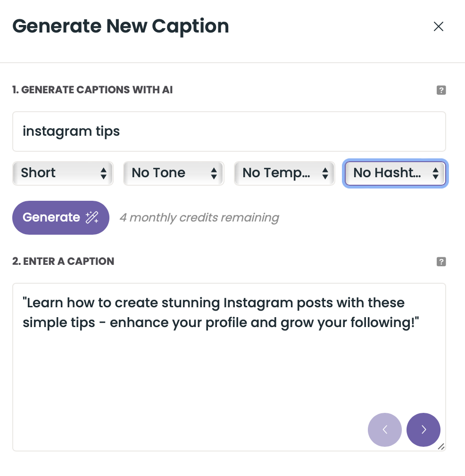Open the help icon next to Generate Captions with AI
This screenshot has width=465, height=476.
[x=441, y=90]
